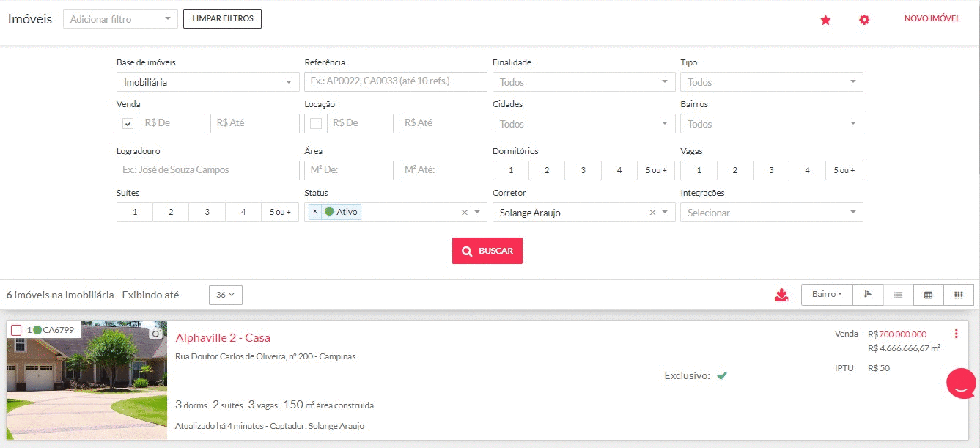
Task: Switch to grid thumbnails view icon
Action: (959, 295)
